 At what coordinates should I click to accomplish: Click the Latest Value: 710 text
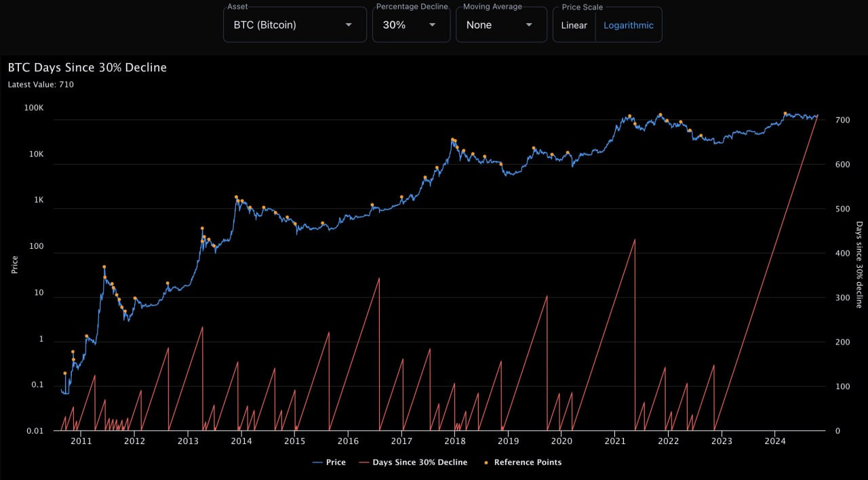(x=41, y=85)
